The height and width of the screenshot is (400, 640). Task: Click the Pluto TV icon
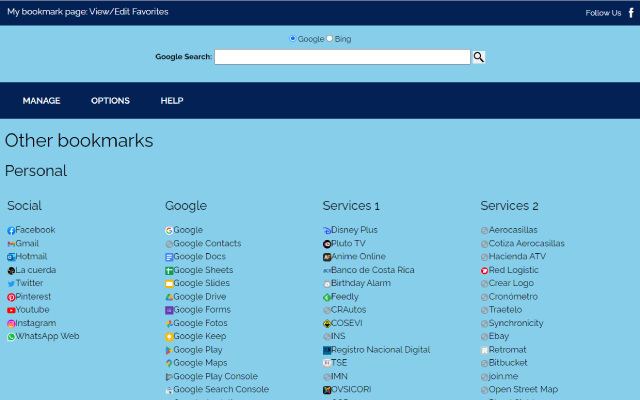(x=327, y=244)
